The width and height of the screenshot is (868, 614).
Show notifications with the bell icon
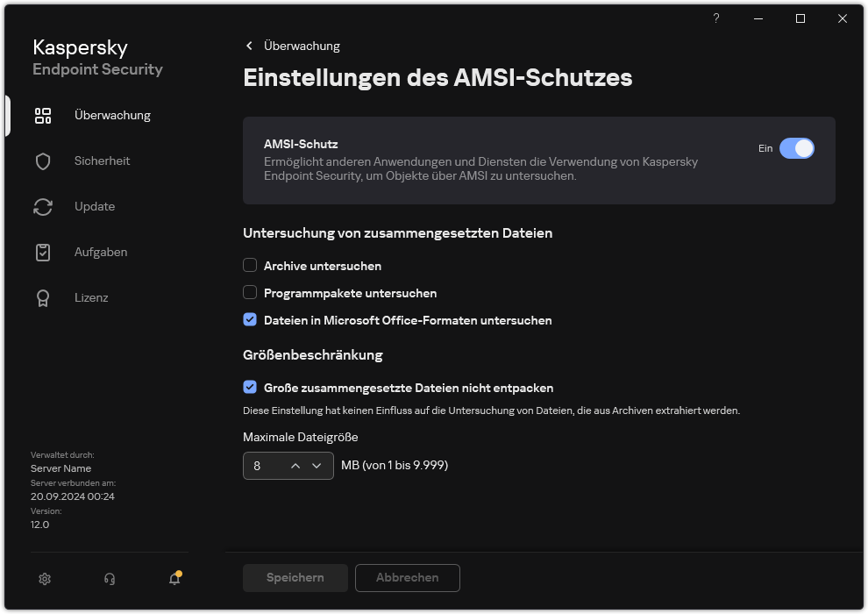click(174, 580)
